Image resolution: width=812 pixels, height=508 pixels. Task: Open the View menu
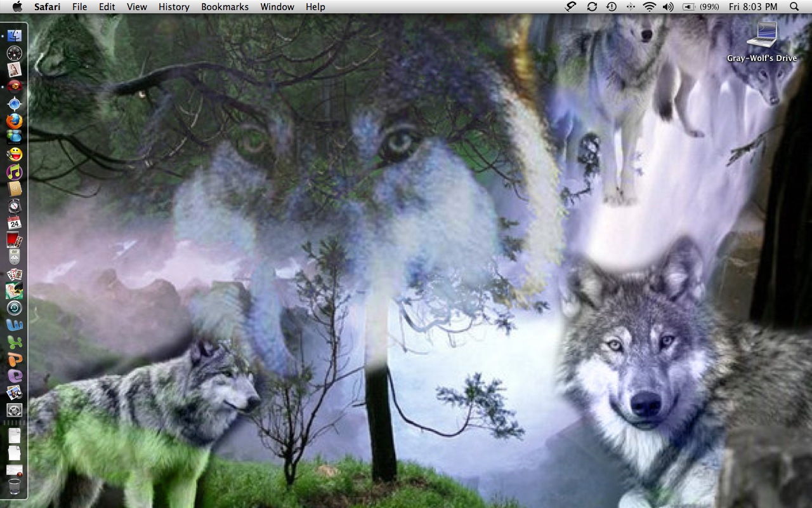tap(137, 6)
